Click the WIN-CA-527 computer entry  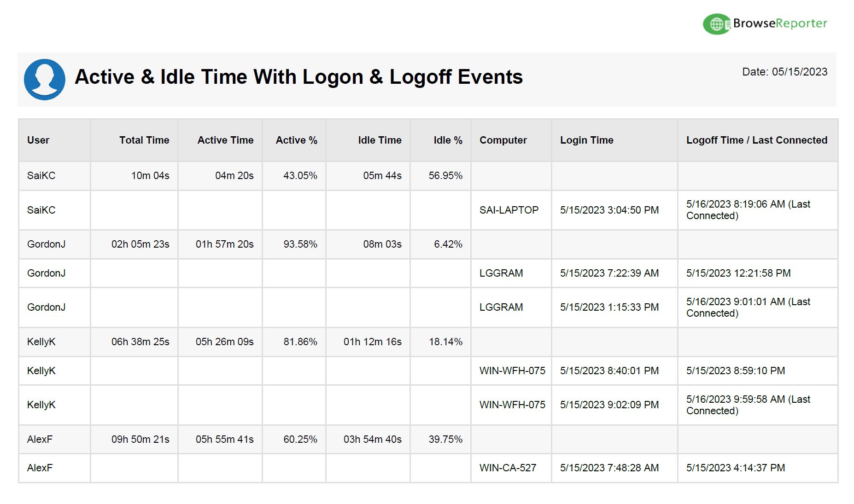(508, 468)
